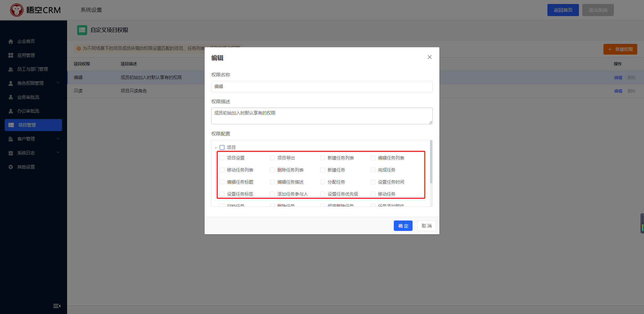Image resolution: width=644 pixels, height=314 pixels.
Task: Click the 员工与部门管理 people icon
Action: (x=11, y=69)
